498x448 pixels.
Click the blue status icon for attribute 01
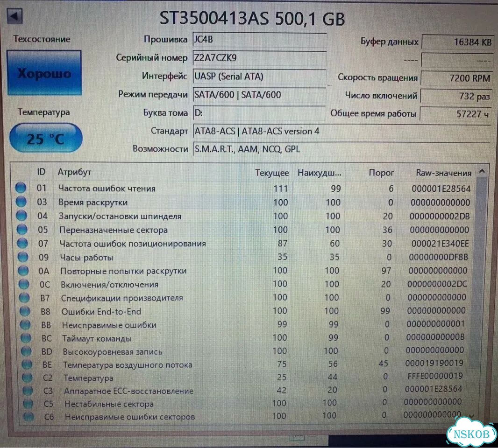pyautogui.click(x=21, y=187)
